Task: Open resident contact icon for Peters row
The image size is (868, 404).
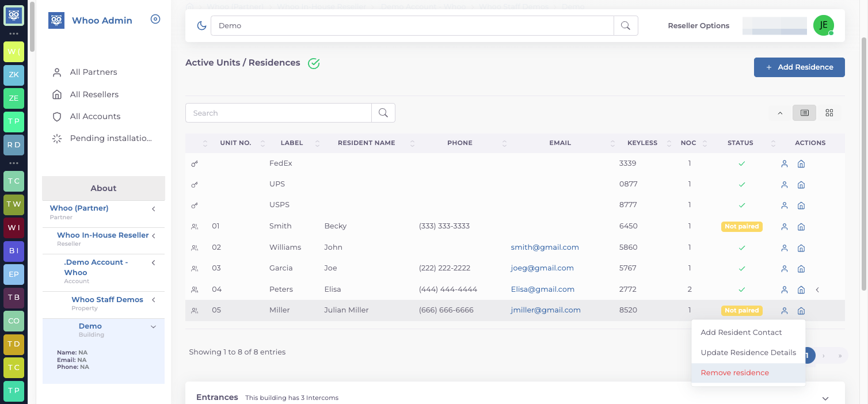Action: 784,290
